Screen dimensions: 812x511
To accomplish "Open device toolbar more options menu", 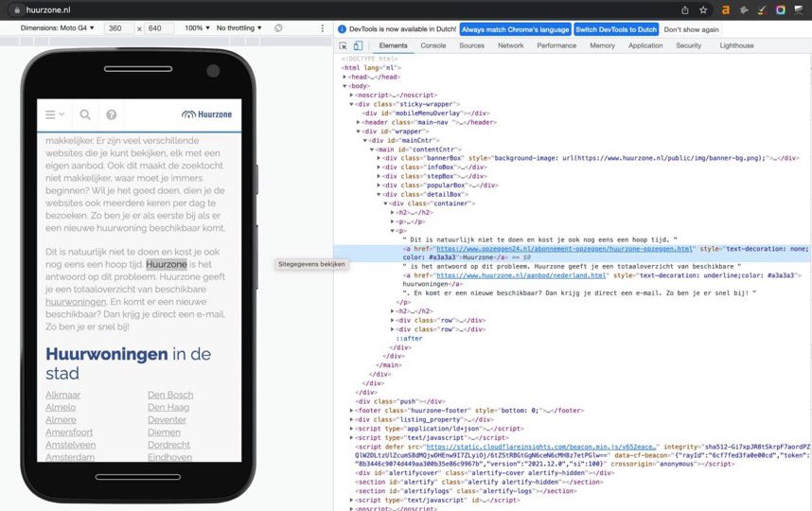I will point(322,28).
